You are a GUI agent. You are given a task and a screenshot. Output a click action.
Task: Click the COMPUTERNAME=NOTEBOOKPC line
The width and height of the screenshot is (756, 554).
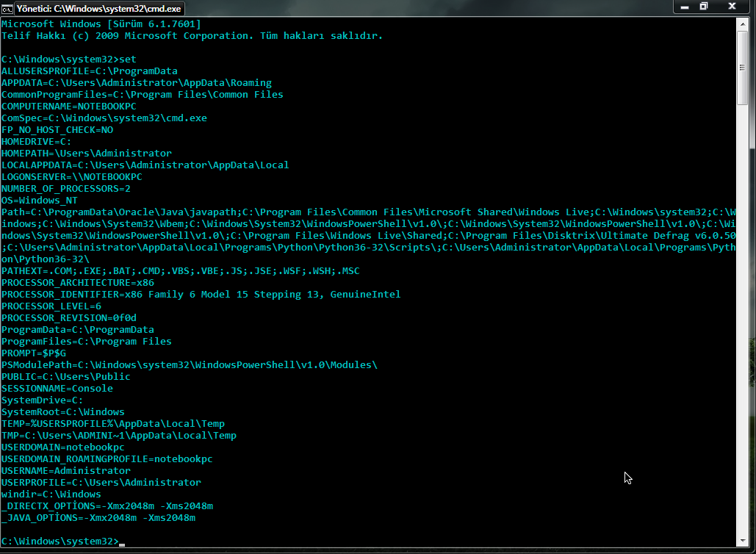pyautogui.click(x=69, y=106)
